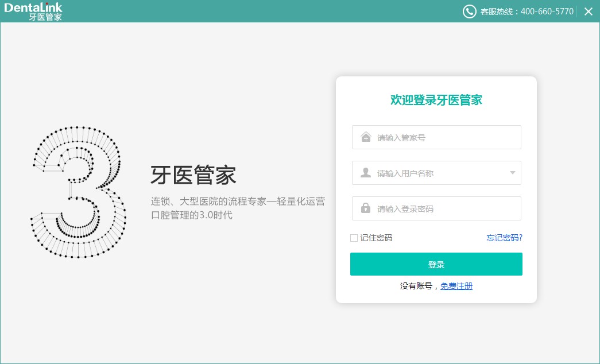Image resolution: width=600 pixels, height=364 pixels.
Task: Click the dotted 3 graphic
Action: coord(78,191)
